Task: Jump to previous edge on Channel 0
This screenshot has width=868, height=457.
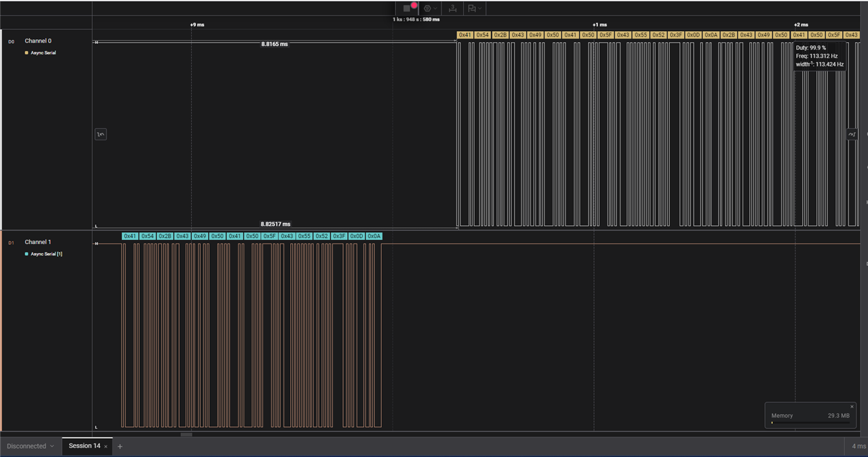Action: (100, 134)
